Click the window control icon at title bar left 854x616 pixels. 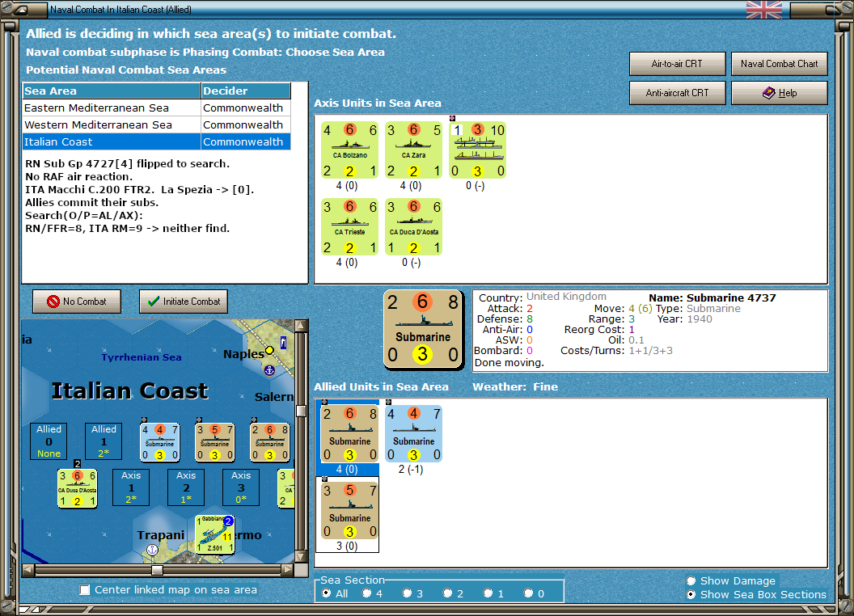(23, 10)
